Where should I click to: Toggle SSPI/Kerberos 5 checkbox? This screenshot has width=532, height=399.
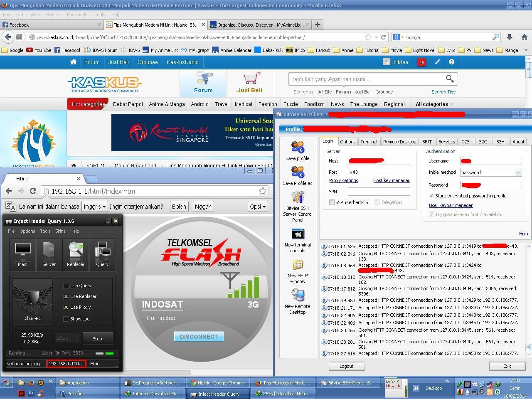[x=332, y=202]
